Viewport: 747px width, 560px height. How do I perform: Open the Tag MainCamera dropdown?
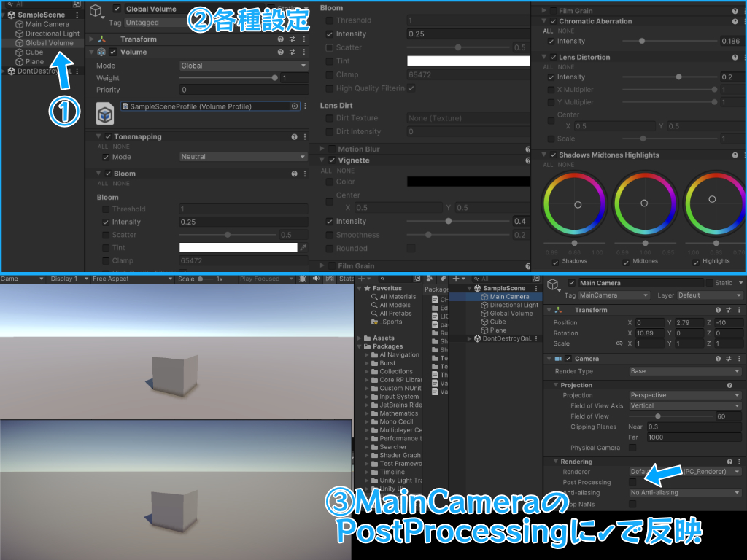tap(614, 295)
